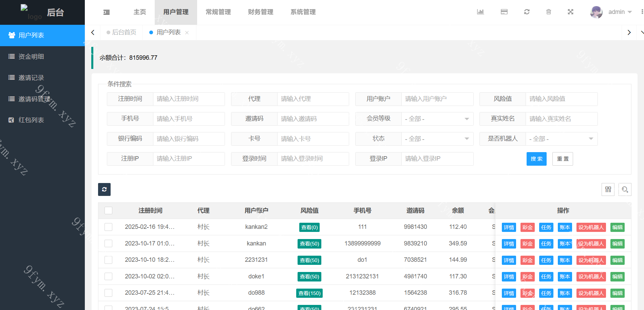The image size is (644, 310).
Task: Check the row for do988
Action: [109, 293]
